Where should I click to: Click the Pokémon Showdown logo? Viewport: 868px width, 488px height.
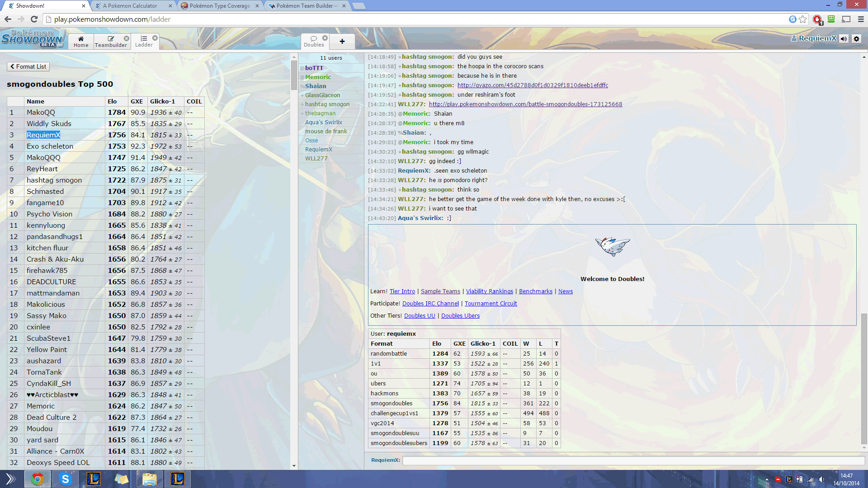(33, 38)
